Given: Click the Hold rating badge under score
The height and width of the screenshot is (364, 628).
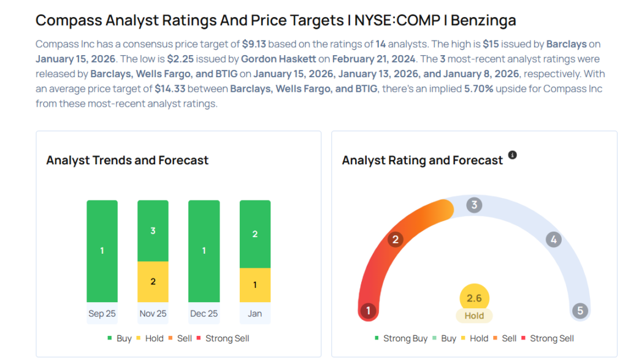Looking at the screenshot, I should click(x=474, y=316).
